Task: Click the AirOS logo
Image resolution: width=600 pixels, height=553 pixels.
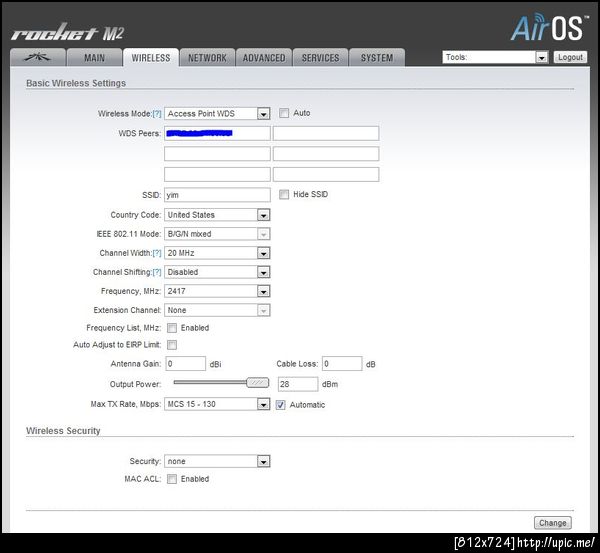Action: coord(548,27)
